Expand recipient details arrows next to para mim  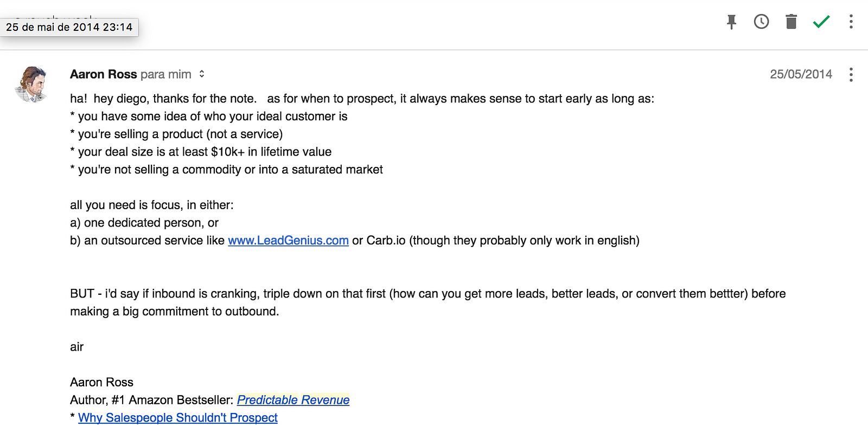coord(202,74)
